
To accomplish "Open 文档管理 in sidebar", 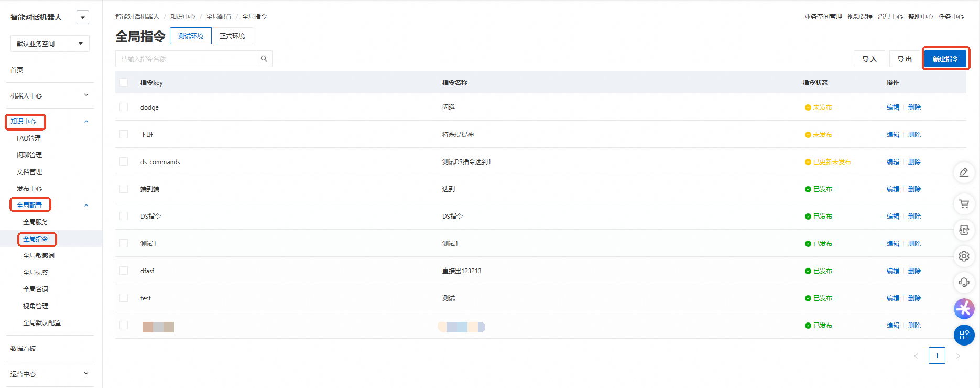I will [x=29, y=172].
